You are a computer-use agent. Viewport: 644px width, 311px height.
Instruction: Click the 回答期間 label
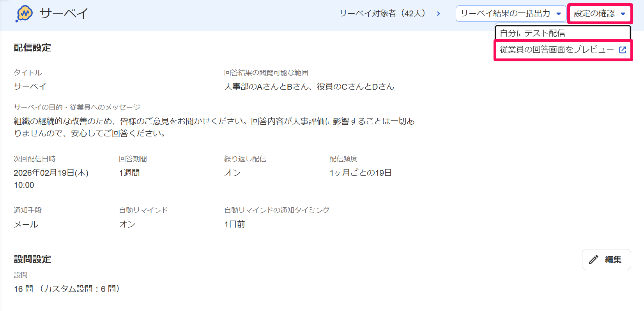133,159
